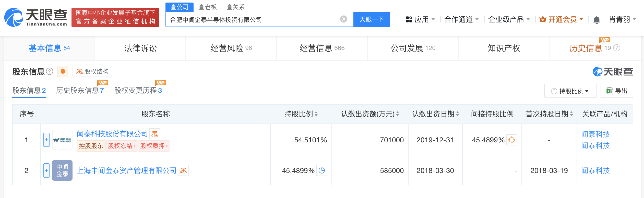
Task: Select the 历史股东信息 7 sub-tab
Action: 80,91
